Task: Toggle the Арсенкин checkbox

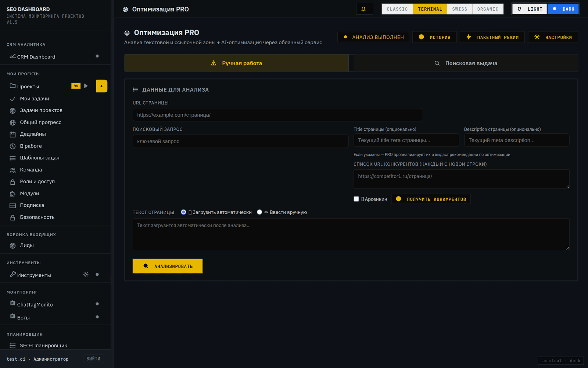Action: click(x=356, y=199)
